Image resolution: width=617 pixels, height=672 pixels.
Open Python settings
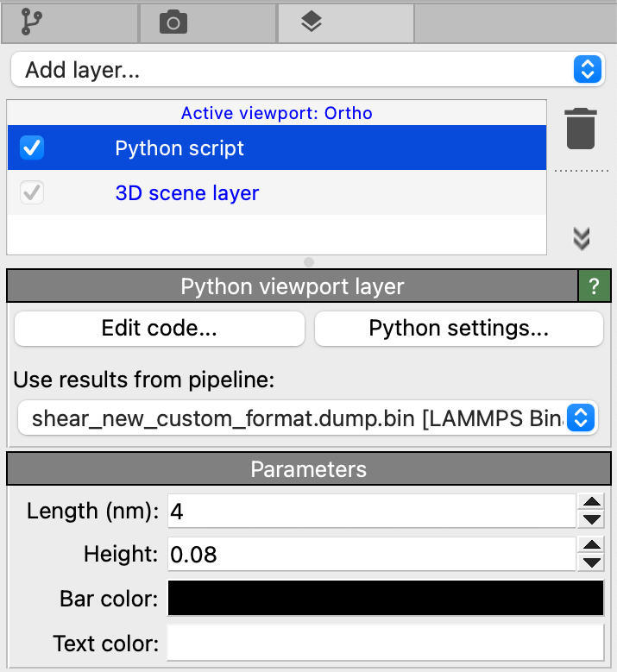[458, 329]
